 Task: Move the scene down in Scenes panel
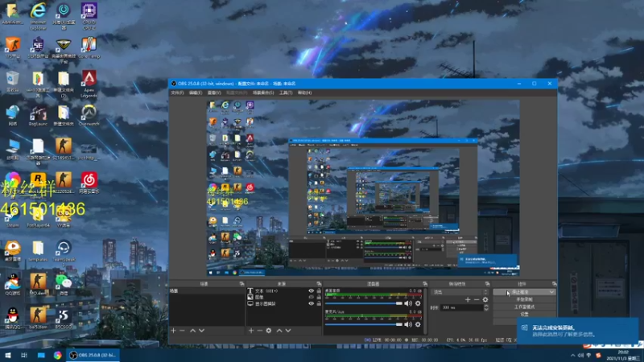click(202, 331)
